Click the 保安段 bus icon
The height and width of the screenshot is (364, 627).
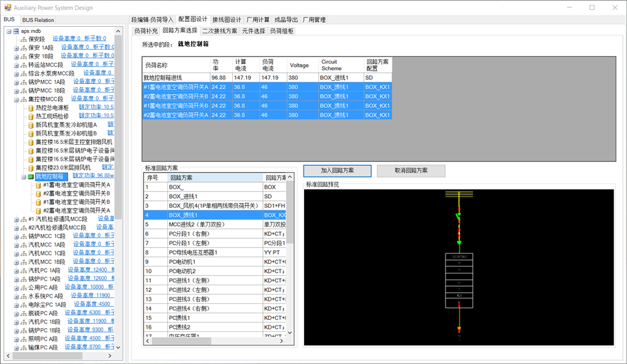(23, 39)
